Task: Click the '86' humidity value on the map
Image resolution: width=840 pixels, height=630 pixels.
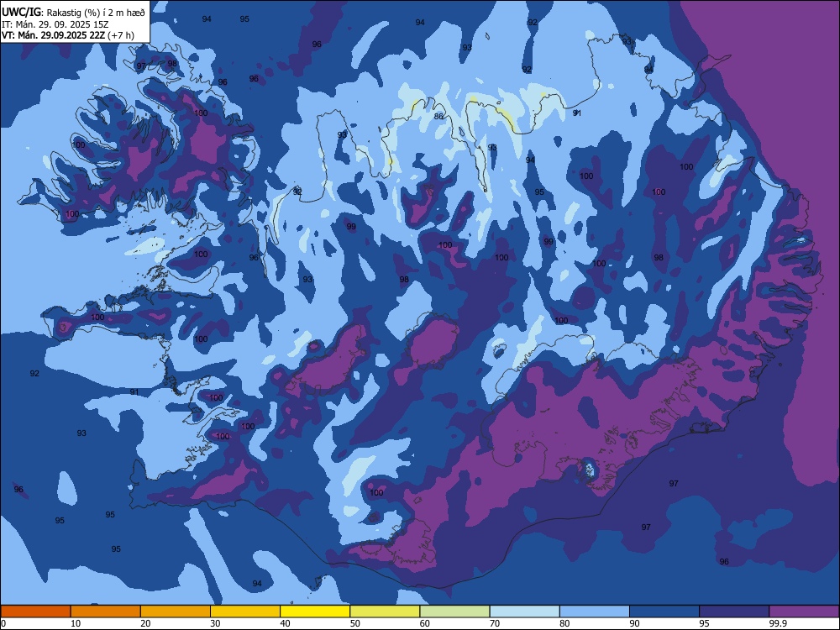Action: [438, 116]
